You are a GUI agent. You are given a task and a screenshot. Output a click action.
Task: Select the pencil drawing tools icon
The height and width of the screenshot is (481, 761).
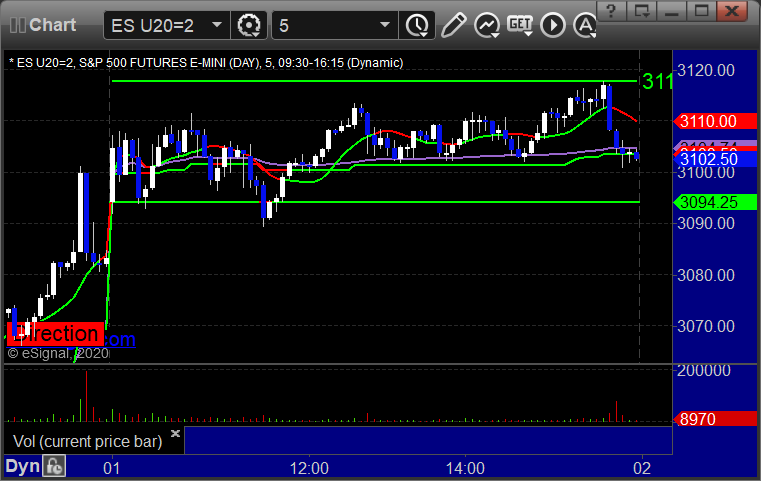pos(454,25)
